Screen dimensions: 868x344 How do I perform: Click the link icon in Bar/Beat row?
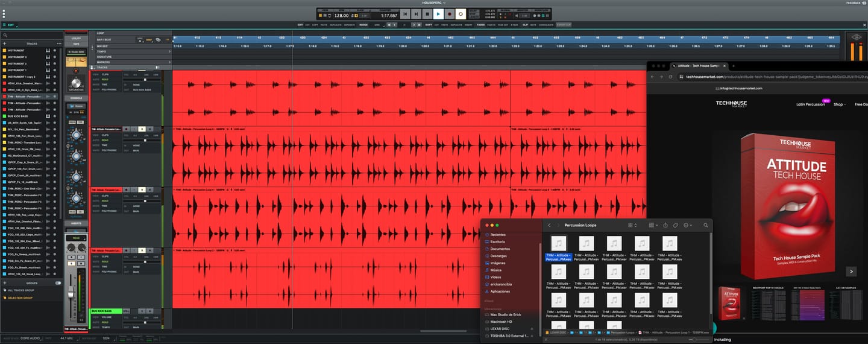158,39
